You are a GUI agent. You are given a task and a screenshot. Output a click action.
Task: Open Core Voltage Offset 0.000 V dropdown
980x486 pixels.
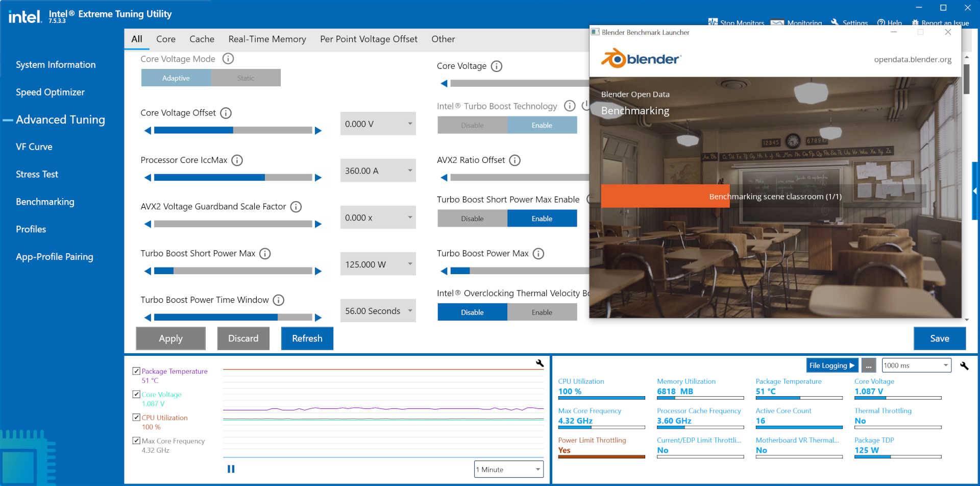point(378,124)
